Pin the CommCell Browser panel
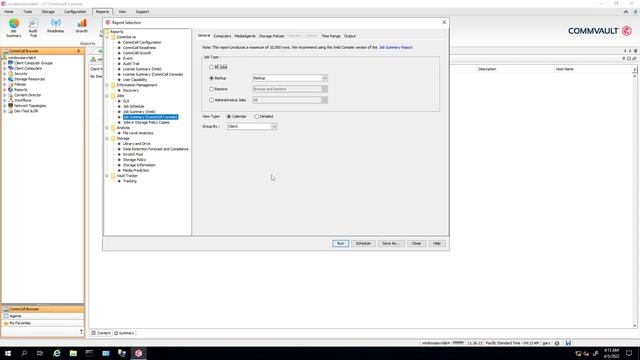This screenshot has width=640, height=360. [x=78, y=51]
